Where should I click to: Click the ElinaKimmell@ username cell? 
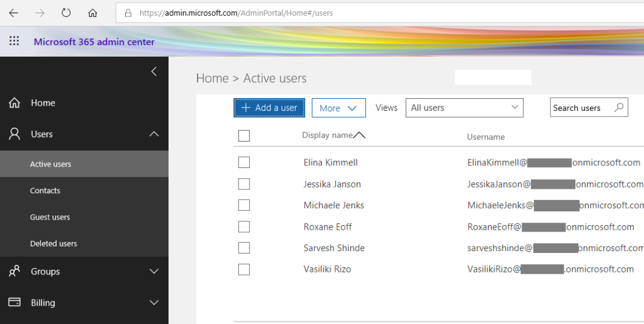(553, 162)
